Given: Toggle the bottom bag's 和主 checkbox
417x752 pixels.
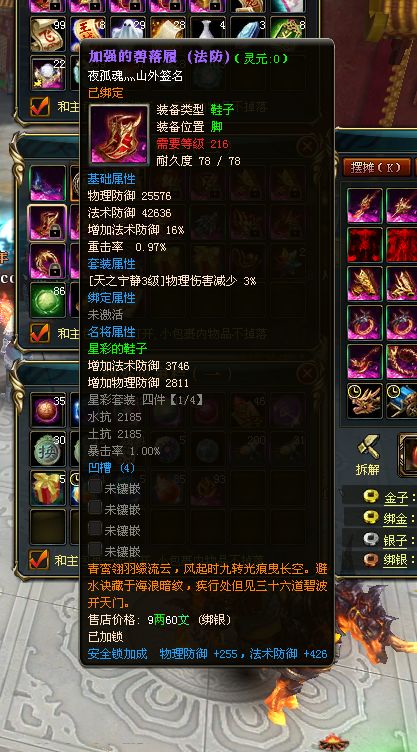Looking at the screenshot, I should click(x=38, y=559).
